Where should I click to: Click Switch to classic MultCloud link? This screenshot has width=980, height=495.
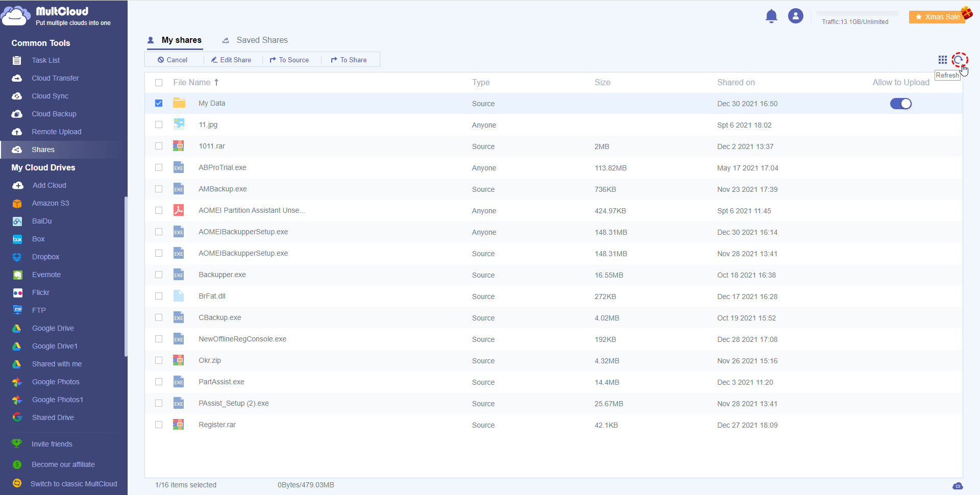click(x=73, y=484)
